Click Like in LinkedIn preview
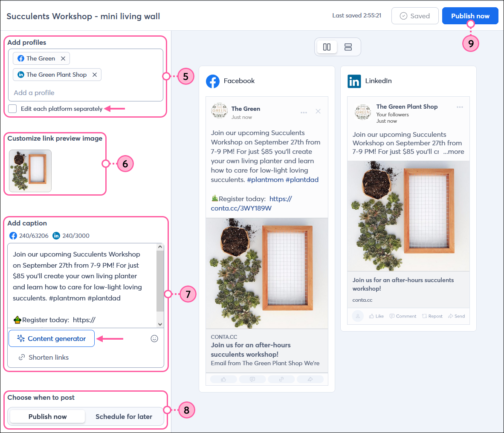The height and width of the screenshot is (433, 504). point(376,316)
